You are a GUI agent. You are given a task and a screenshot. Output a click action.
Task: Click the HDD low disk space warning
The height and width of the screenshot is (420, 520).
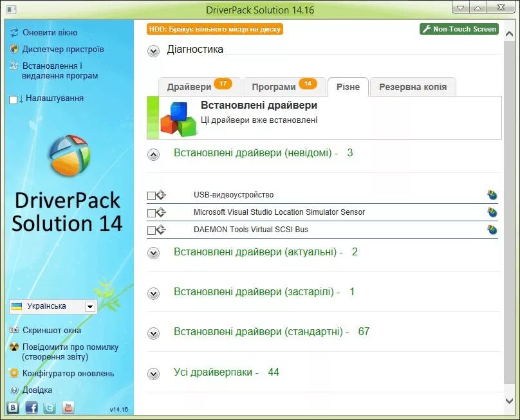point(215,29)
